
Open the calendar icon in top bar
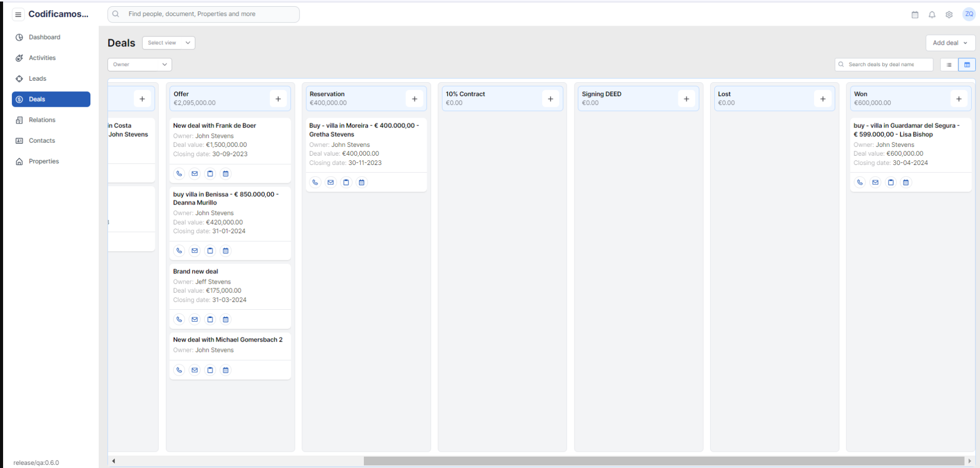pyautogui.click(x=915, y=15)
